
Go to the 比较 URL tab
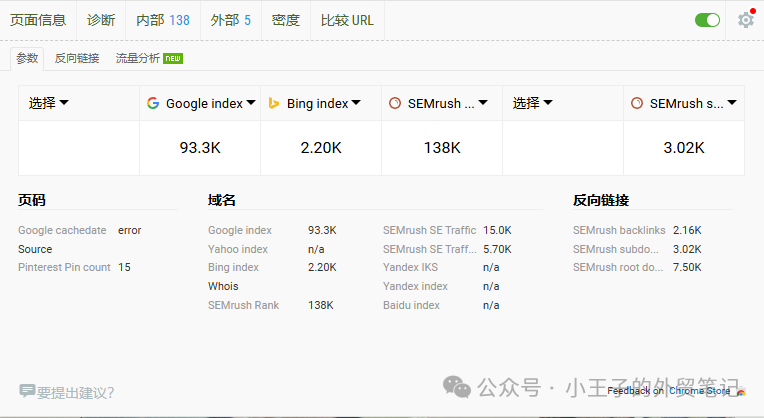[347, 20]
